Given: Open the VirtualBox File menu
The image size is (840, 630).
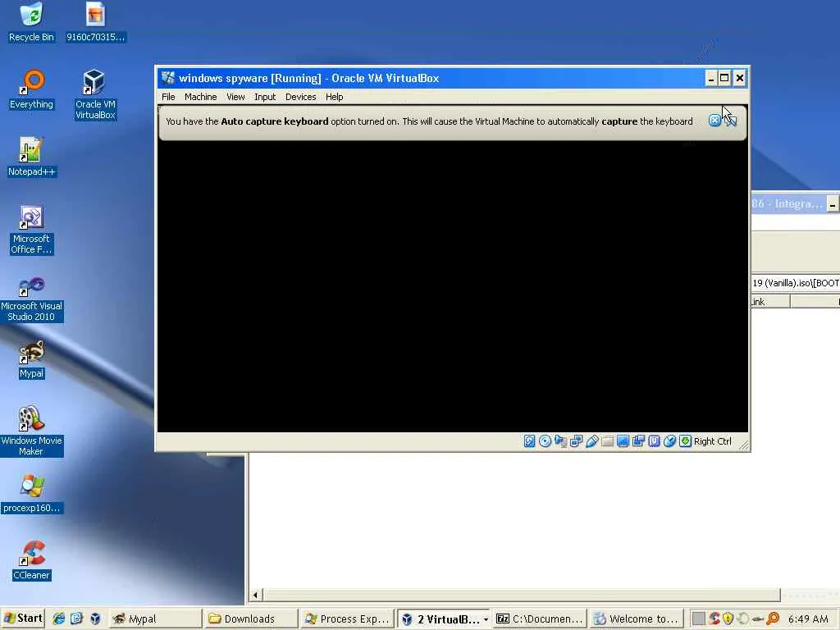Looking at the screenshot, I should click(168, 97).
